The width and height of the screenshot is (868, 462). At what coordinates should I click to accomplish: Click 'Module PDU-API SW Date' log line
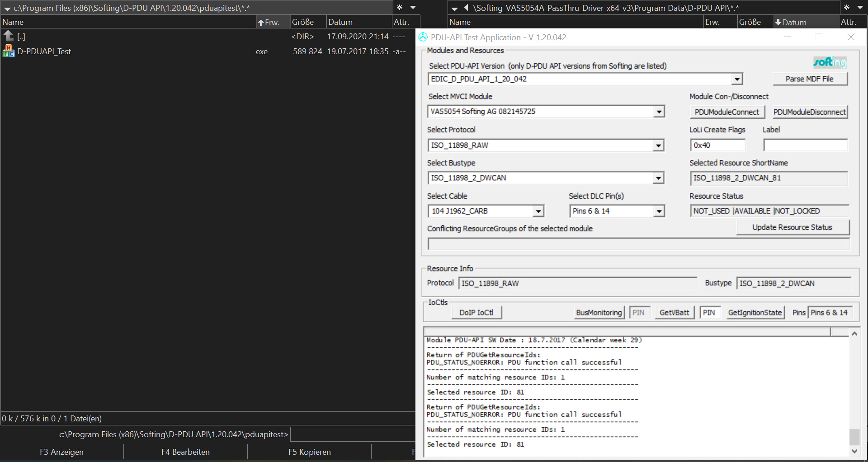coord(534,340)
